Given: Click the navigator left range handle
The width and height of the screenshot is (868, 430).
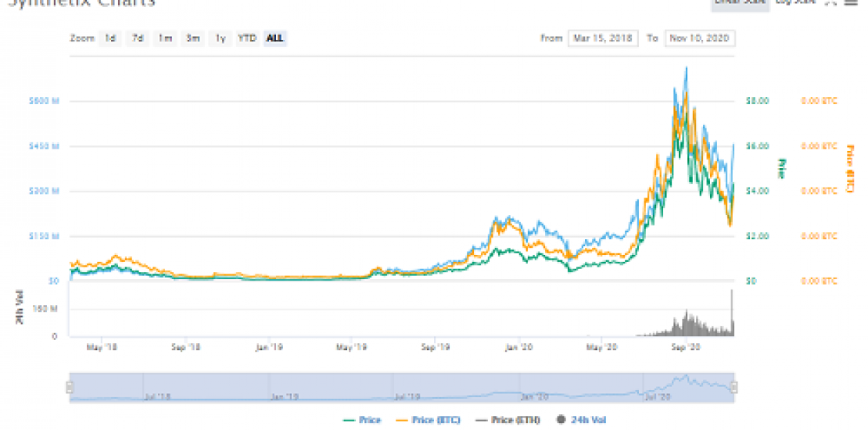Looking at the screenshot, I should [x=70, y=387].
